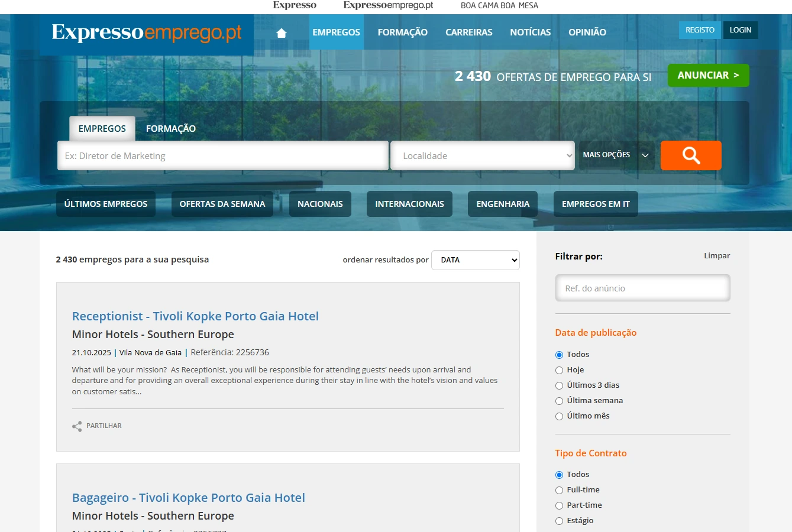Viewport: 792px width, 532px height.
Task: Open NACIONAIS jobs shortcut
Action: [320, 204]
